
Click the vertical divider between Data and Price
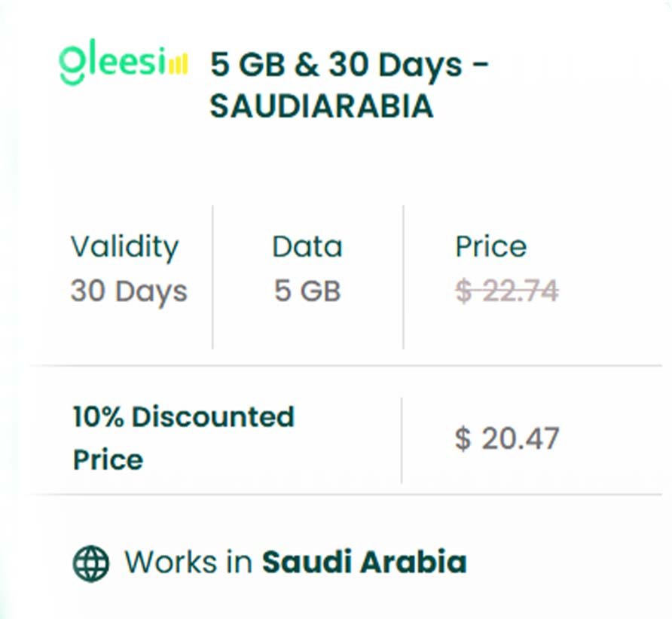(x=403, y=277)
